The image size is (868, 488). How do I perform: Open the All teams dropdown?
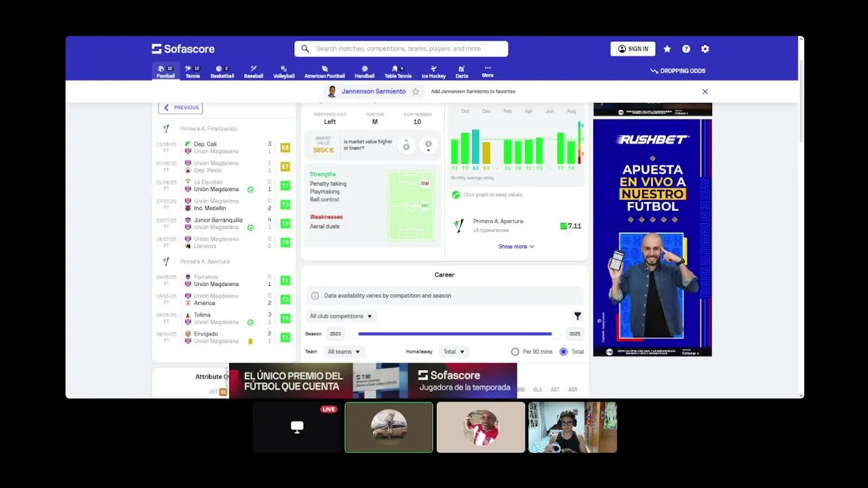[x=344, y=352]
